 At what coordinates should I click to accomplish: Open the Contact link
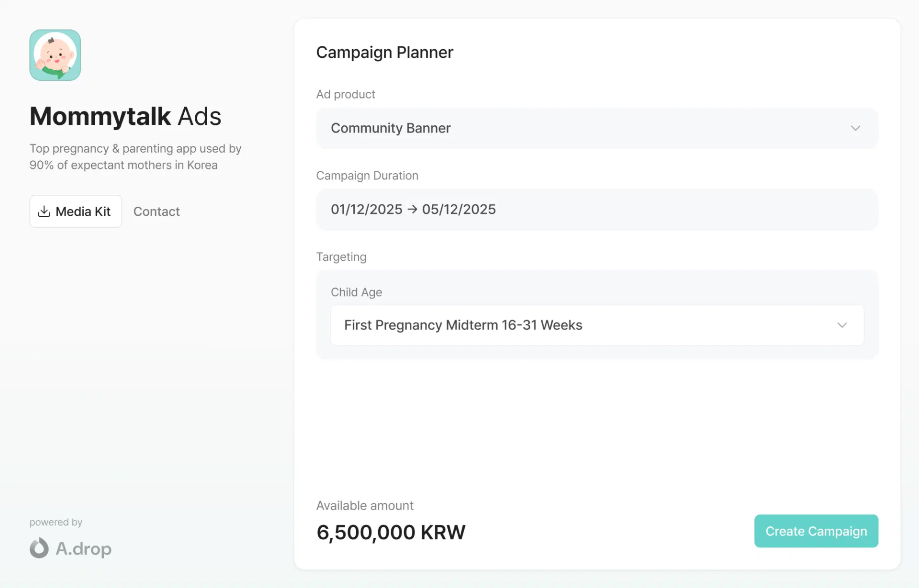(156, 211)
